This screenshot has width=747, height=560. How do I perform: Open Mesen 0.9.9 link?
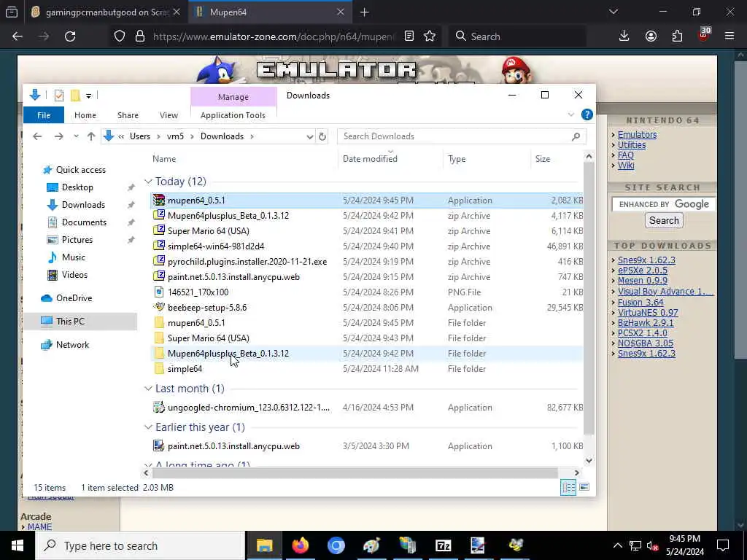coord(642,281)
